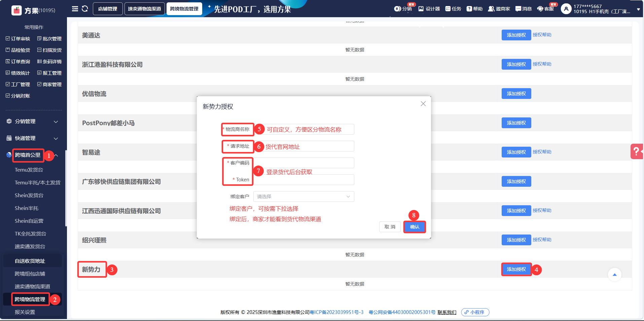Screen dimensions: 644x321
Task: Open the 任务 list
Action: (453, 9)
